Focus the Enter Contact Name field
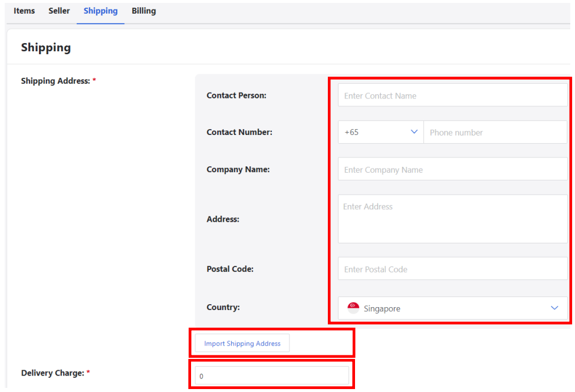This screenshot has width=575, height=392. pyautogui.click(x=452, y=95)
